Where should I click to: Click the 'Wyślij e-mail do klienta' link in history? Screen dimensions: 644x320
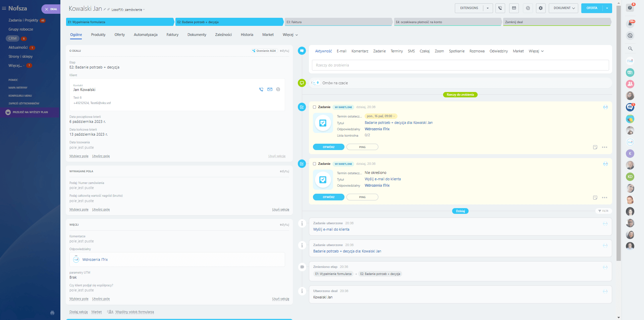[331, 229]
